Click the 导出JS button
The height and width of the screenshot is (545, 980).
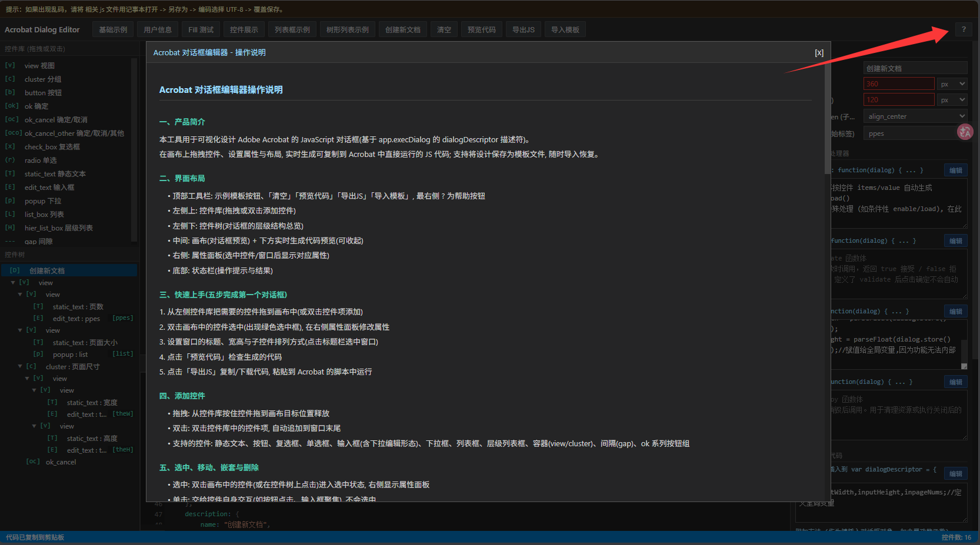pos(524,29)
